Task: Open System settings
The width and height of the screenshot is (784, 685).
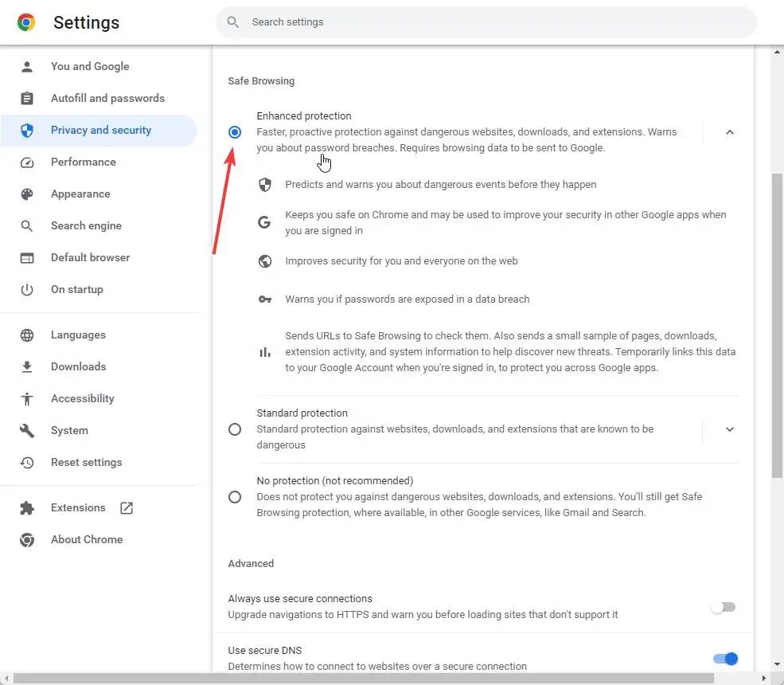Action: (x=99, y=431)
